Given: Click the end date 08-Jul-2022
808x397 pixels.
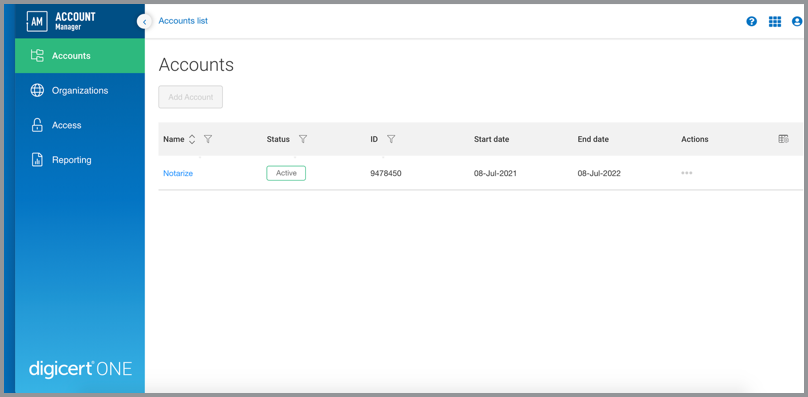Looking at the screenshot, I should pos(599,173).
